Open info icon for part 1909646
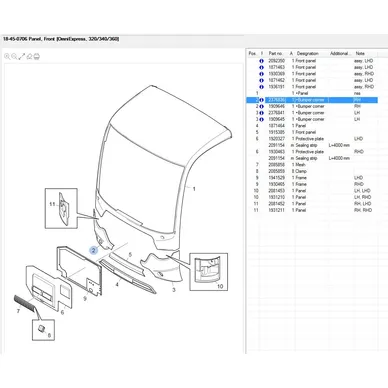Screen dimensions: 388x388 pos(261,106)
